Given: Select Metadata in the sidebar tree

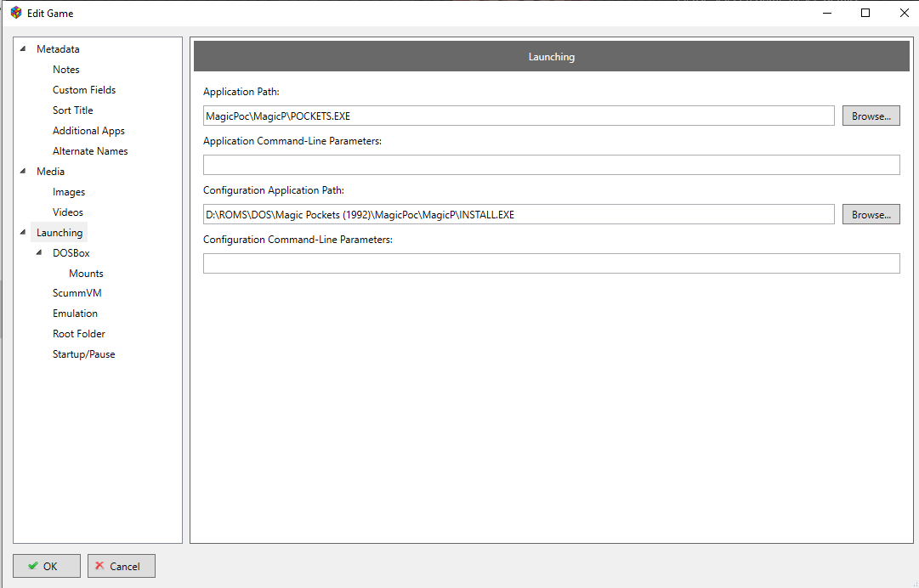Looking at the screenshot, I should [58, 49].
